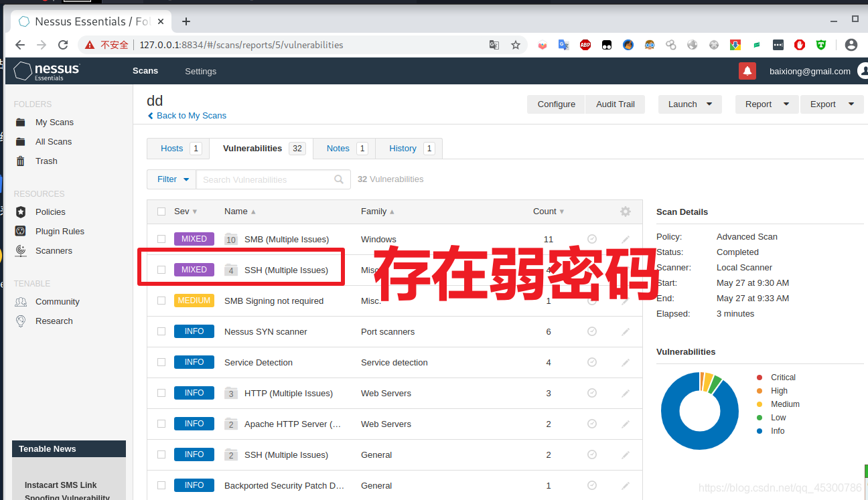
Task: Open the notifications bell icon
Action: pos(747,71)
